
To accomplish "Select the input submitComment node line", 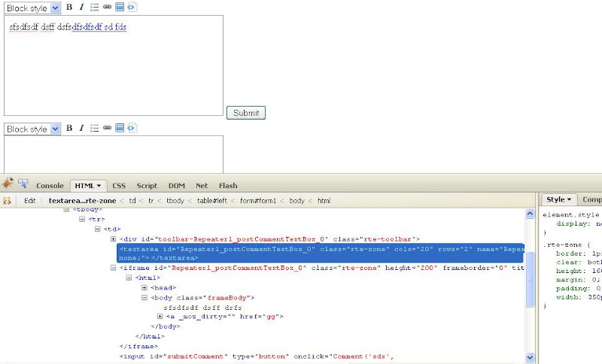I will click(x=257, y=356).
